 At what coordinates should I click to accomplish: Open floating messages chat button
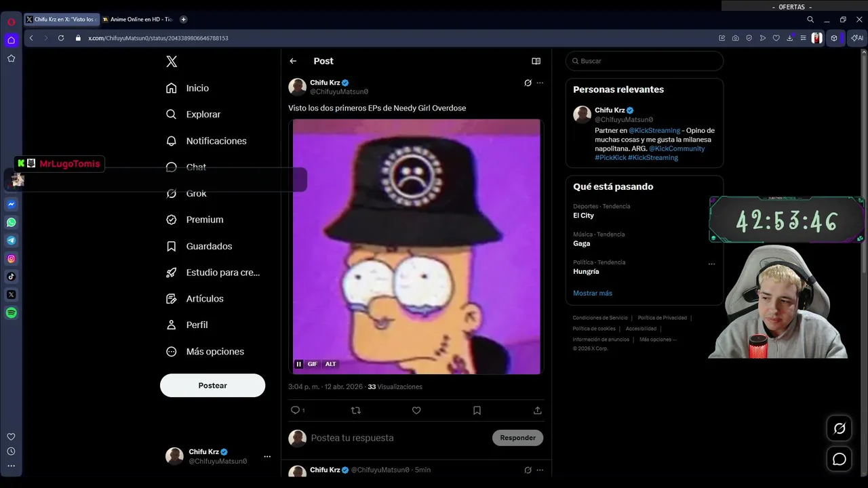coord(840,459)
